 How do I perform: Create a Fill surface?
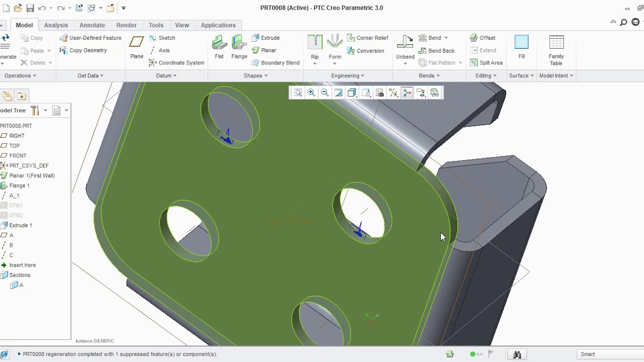point(522,48)
